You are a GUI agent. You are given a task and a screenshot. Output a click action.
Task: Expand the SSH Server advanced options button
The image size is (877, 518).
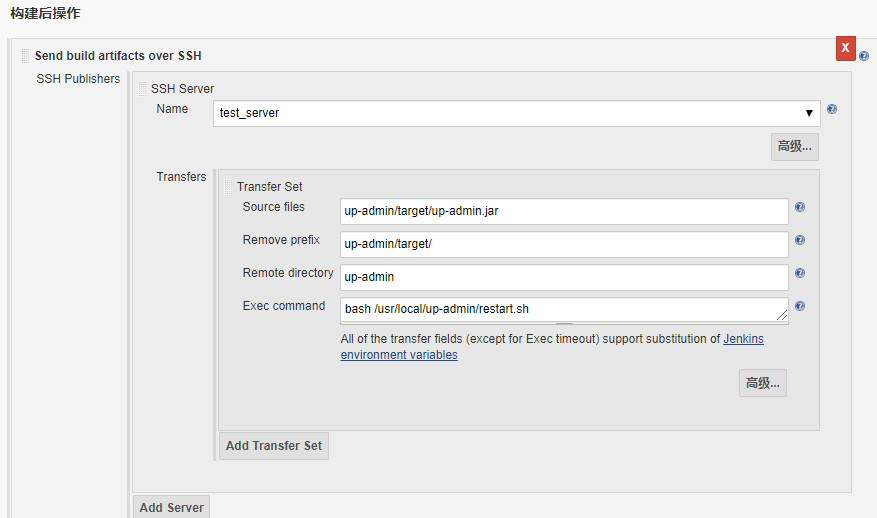(x=795, y=147)
